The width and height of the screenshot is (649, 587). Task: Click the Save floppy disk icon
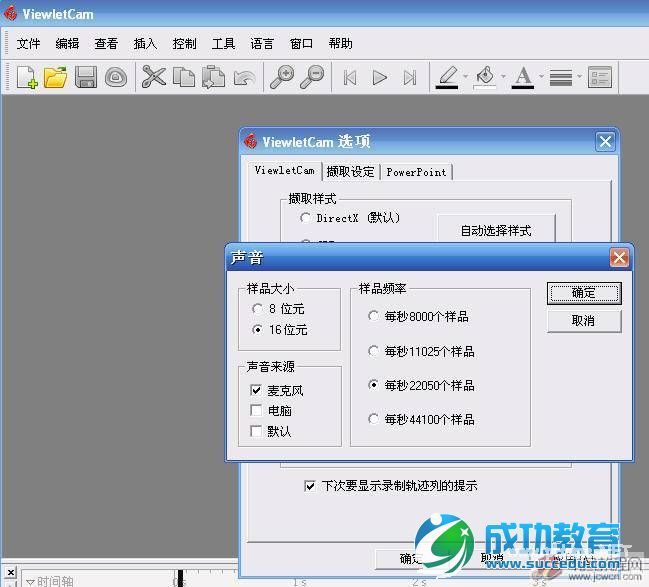coord(86,77)
